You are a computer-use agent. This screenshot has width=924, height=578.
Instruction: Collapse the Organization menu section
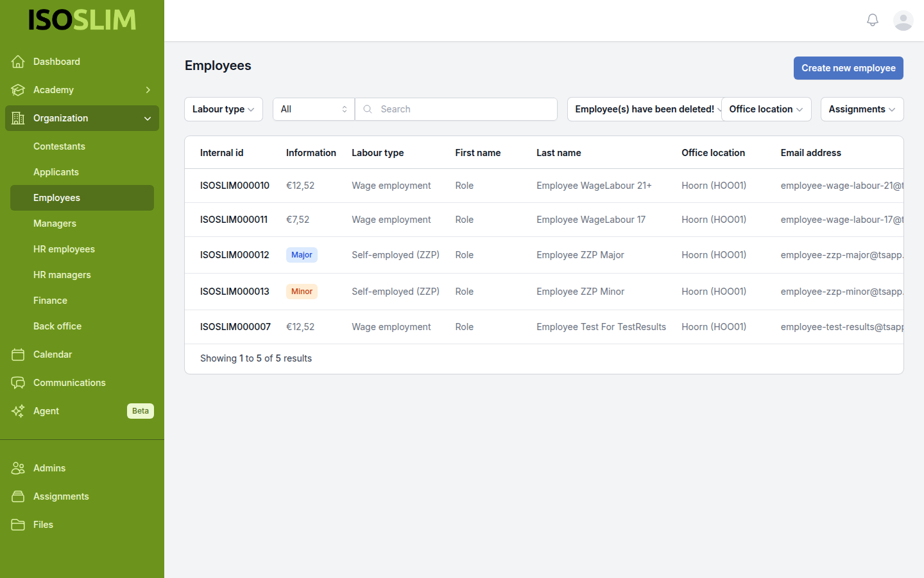(148, 118)
